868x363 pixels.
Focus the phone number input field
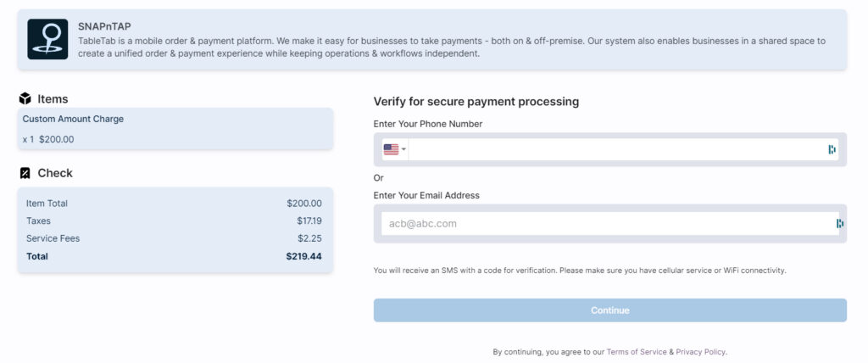(615, 149)
